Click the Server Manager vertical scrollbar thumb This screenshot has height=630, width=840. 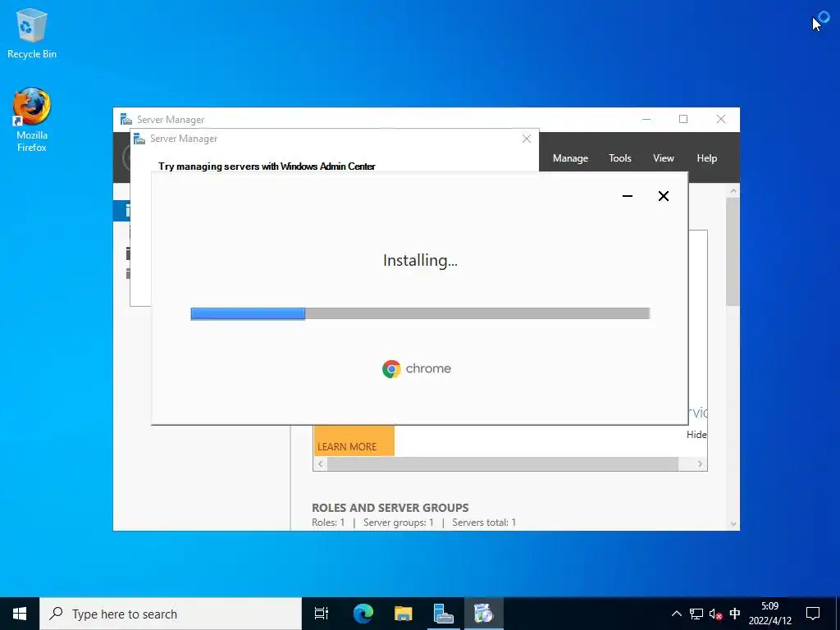click(x=733, y=252)
